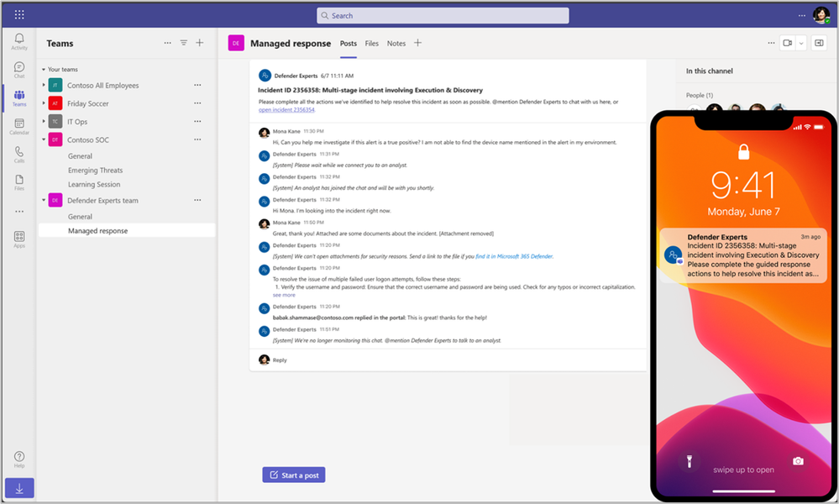Click the Start a post button
Viewport: 839px width, 504px height.
(x=294, y=475)
